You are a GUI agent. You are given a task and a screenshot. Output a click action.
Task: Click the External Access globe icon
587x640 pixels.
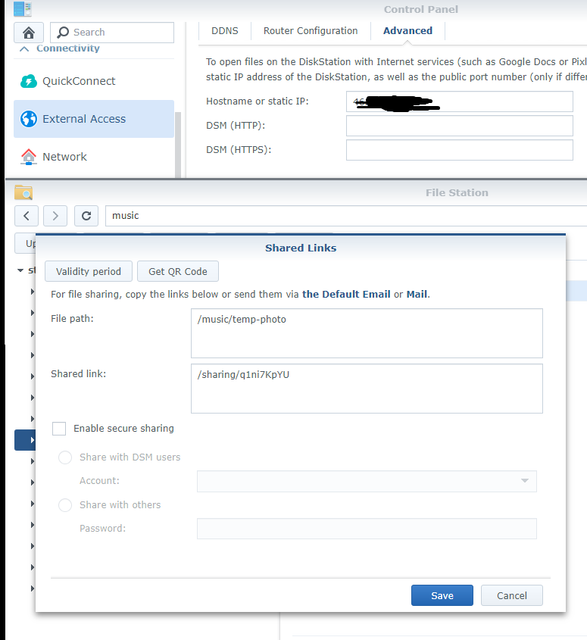coord(29,119)
